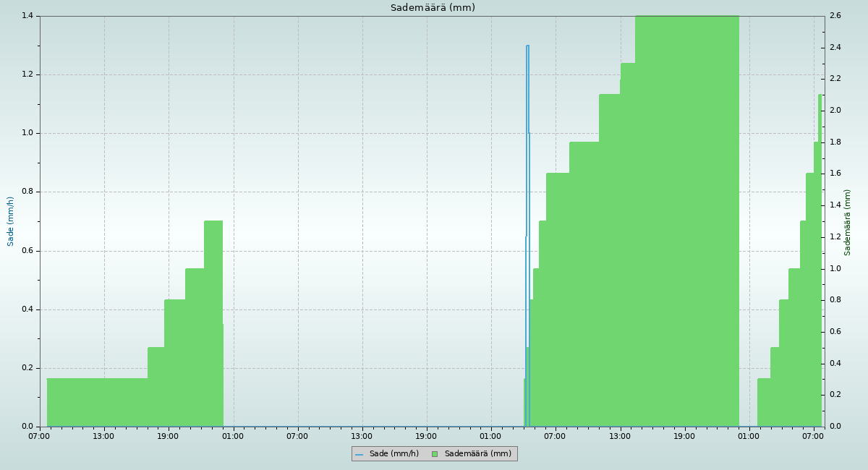Click the last 19:00 label on time axis

click(684, 436)
